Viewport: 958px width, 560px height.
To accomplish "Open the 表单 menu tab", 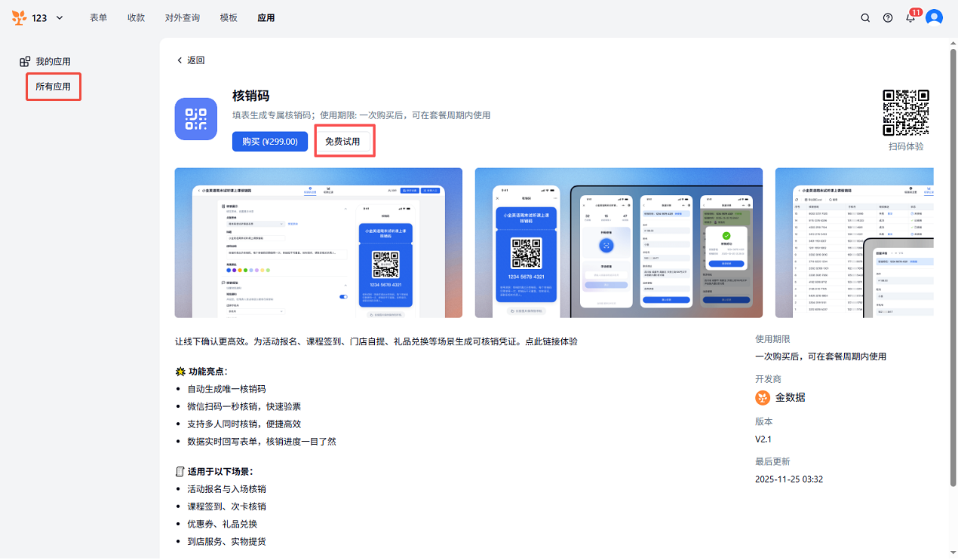I will [x=99, y=18].
